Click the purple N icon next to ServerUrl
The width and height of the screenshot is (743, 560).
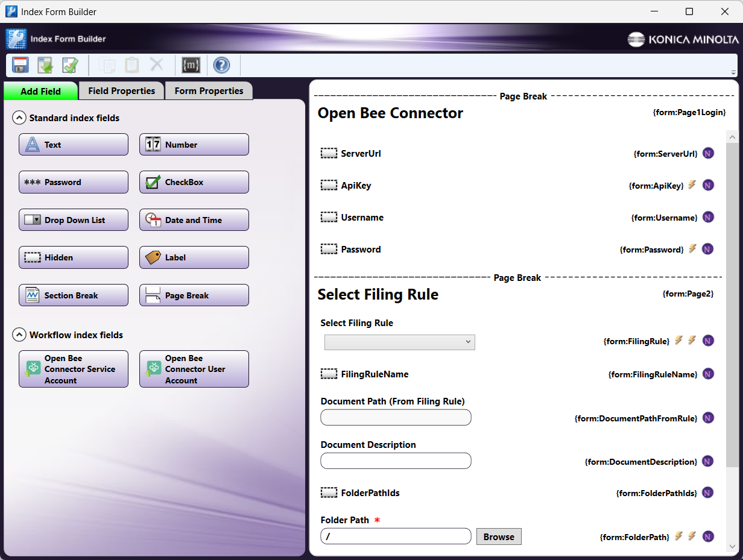(708, 153)
